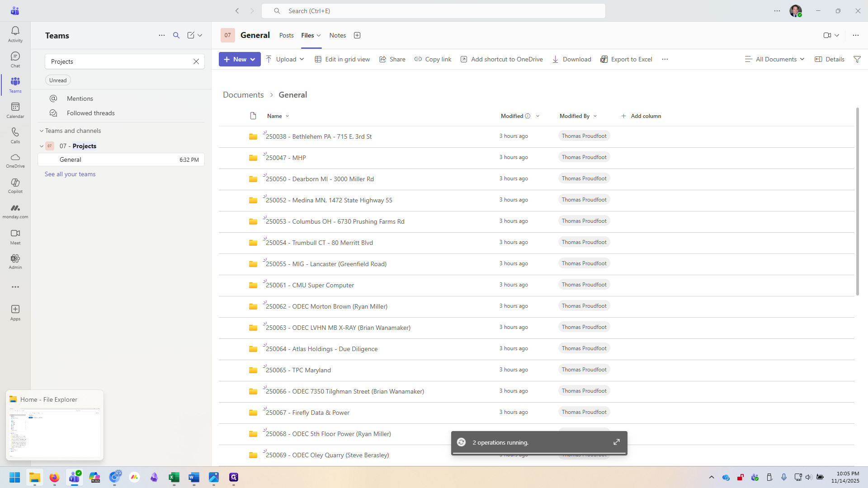Start a meeting via the Meet icon

[x=15, y=235]
